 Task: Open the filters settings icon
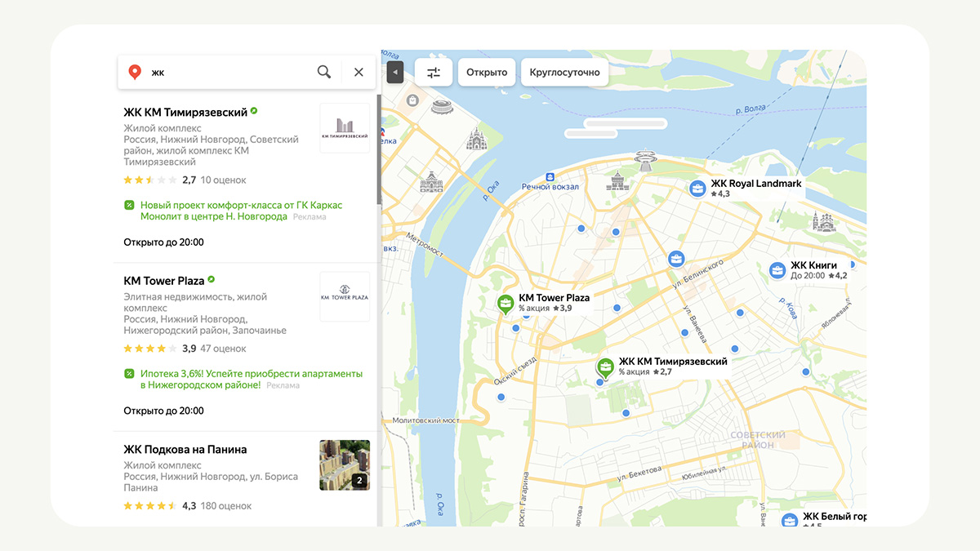pos(434,73)
